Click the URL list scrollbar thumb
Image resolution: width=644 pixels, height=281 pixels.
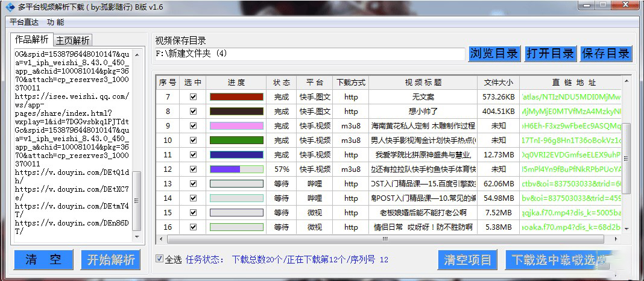coord(137,200)
